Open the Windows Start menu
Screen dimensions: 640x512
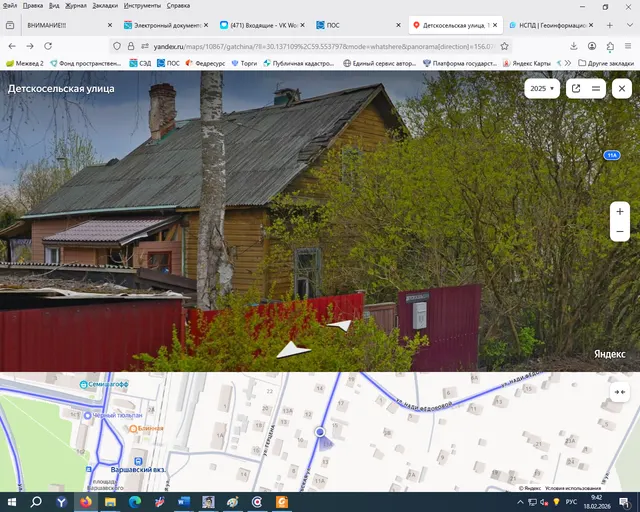12,502
